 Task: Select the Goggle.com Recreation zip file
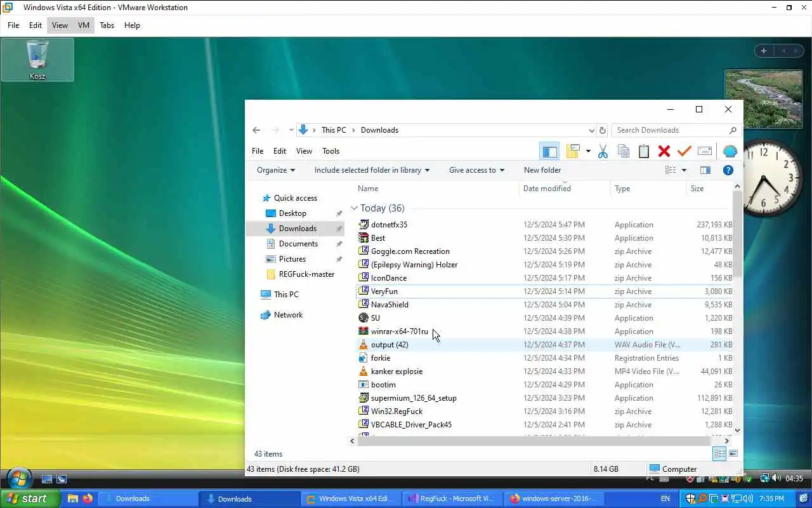[410, 251]
